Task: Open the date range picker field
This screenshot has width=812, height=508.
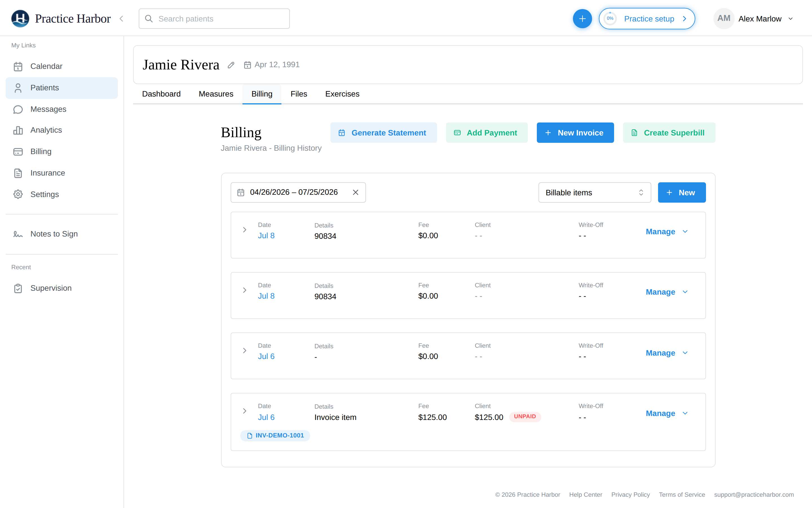Action: (298, 192)
